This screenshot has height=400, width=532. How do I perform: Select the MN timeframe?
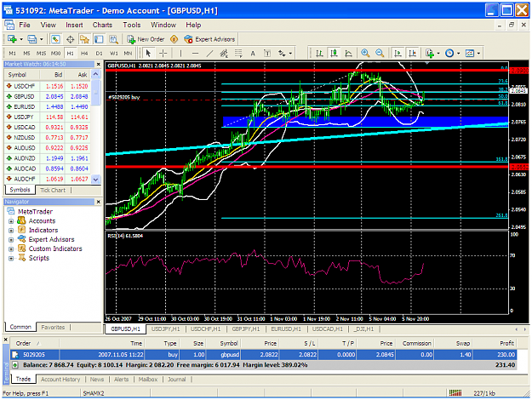coord(128,54)
